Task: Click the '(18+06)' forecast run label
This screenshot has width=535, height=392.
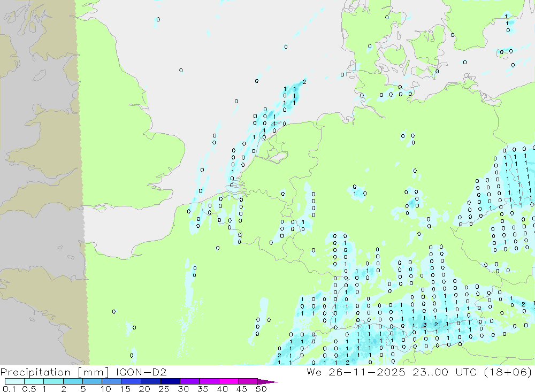Action: click(508, 372)
